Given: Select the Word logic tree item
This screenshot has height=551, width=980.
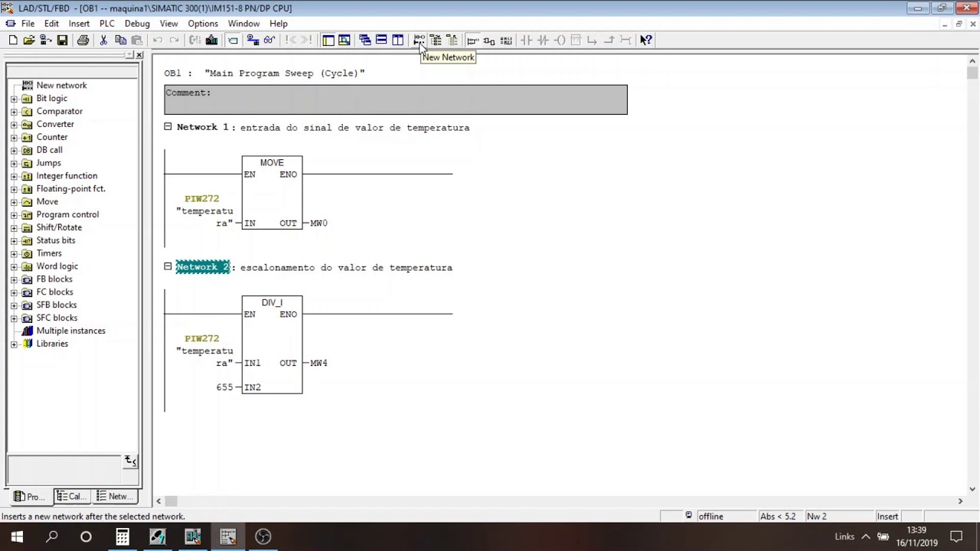Looking at the screenshot, I should [57, 266].
